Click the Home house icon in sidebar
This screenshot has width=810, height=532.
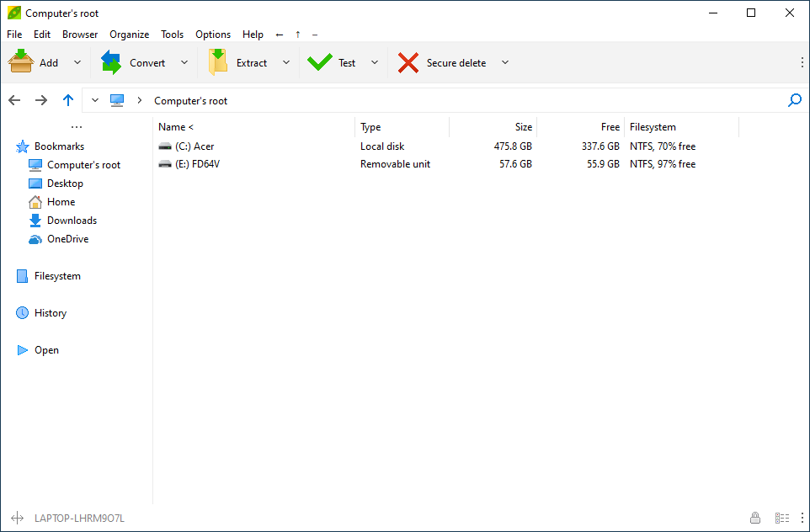point(35,202)
